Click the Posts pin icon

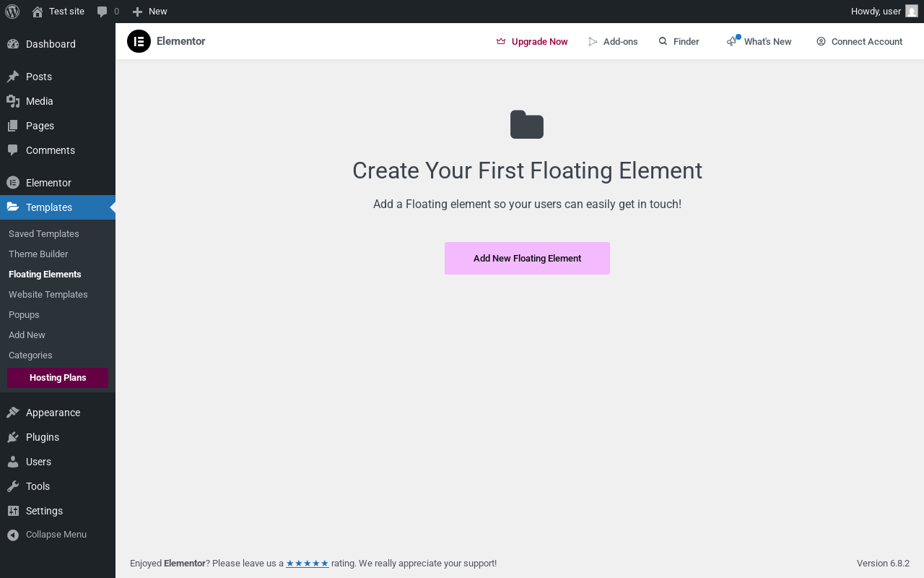point(13,77)
